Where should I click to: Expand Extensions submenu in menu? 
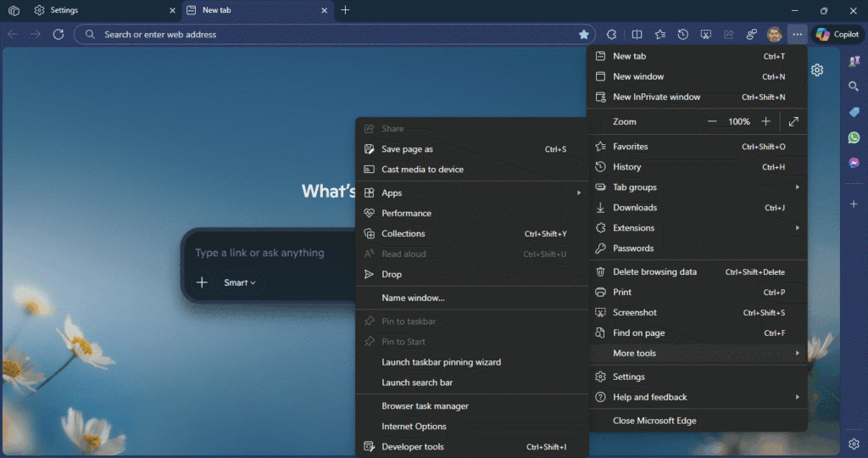[698, 227]
